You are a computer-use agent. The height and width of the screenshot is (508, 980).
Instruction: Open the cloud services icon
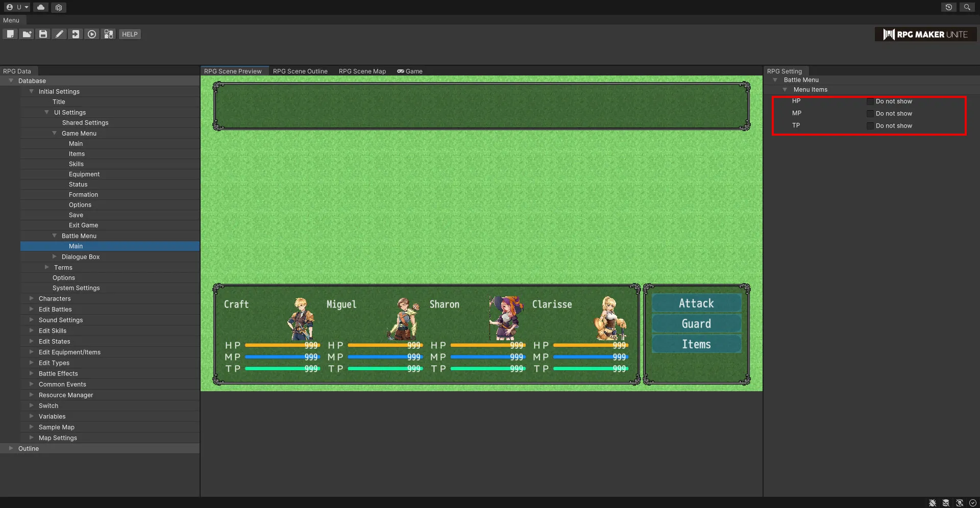tap(41, 7)
